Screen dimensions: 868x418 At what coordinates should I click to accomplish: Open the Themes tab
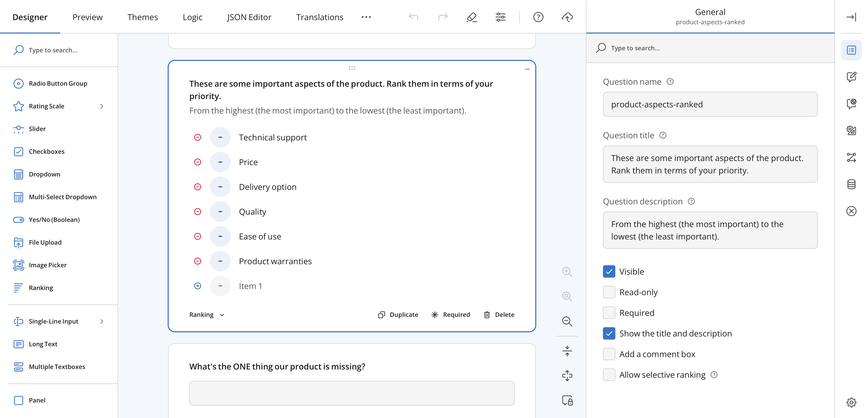tap(143, 17)
